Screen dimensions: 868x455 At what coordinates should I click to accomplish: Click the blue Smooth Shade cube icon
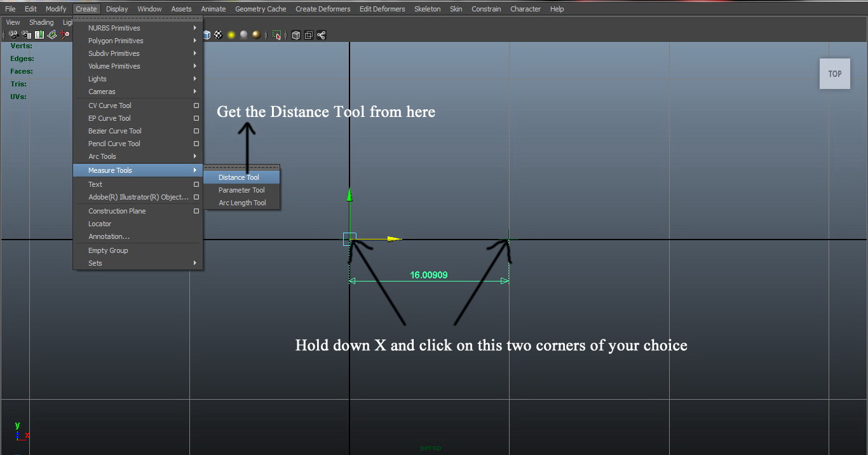pyautogui.click(x=207, y=35)
